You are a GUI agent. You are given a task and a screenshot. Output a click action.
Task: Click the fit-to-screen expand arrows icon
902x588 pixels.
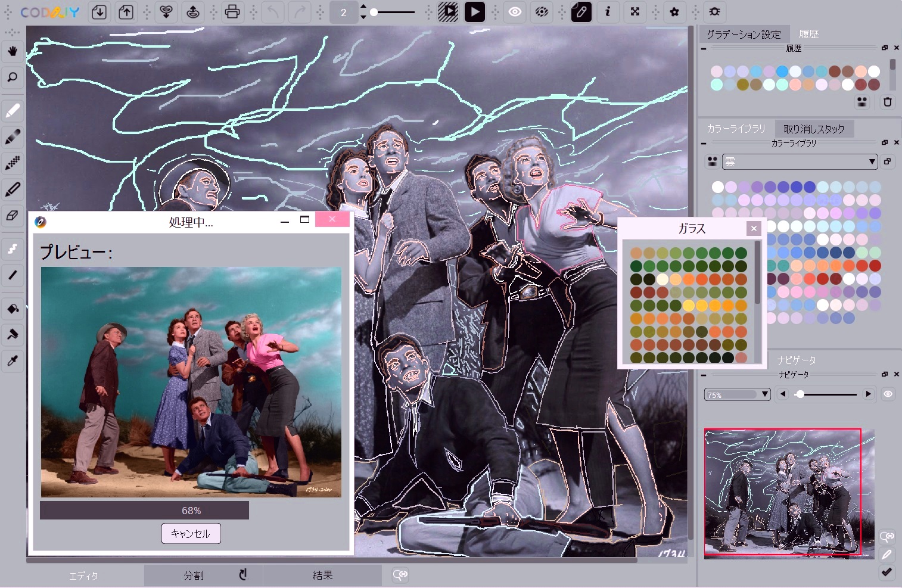click(635, 12)
